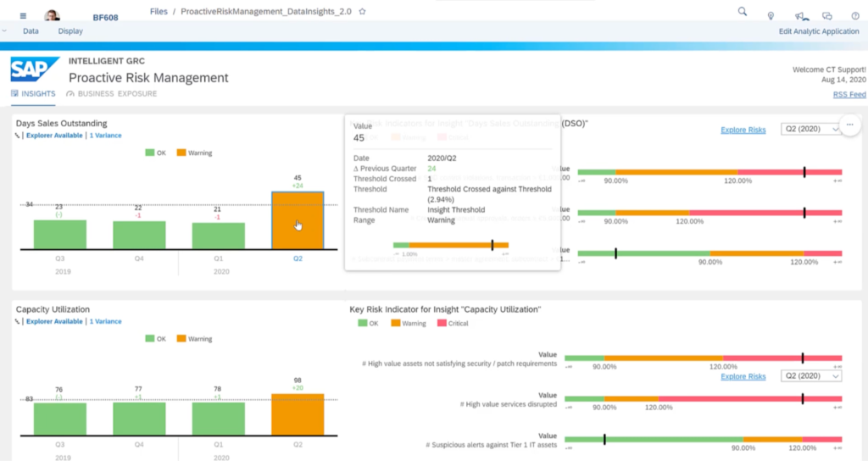868x461 pixels.
Task: Open the discussions chat icon
Action: (x=827, y=16)
